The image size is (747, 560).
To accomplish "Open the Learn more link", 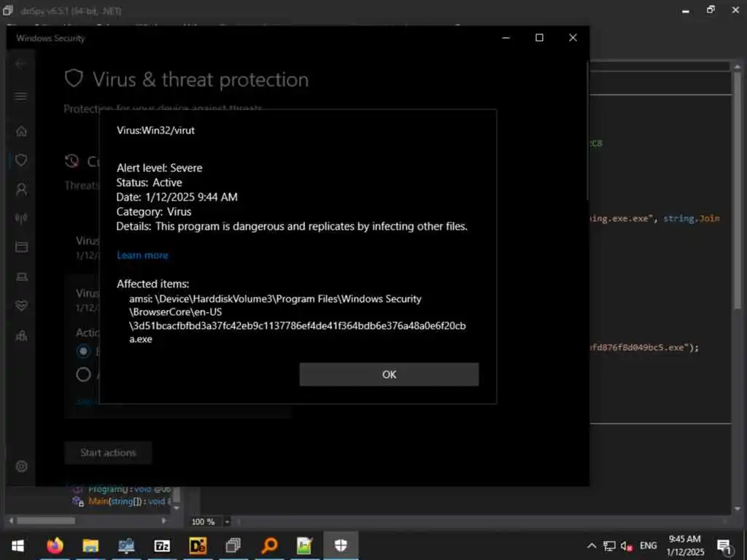I will (142, 255).
